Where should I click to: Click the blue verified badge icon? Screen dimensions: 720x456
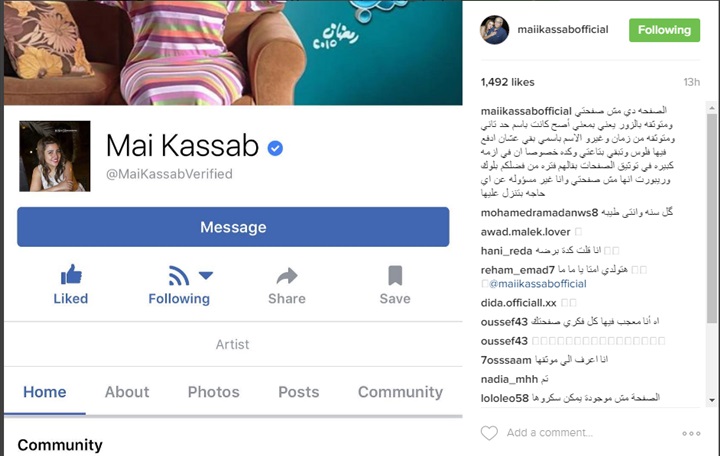[275, 148]
